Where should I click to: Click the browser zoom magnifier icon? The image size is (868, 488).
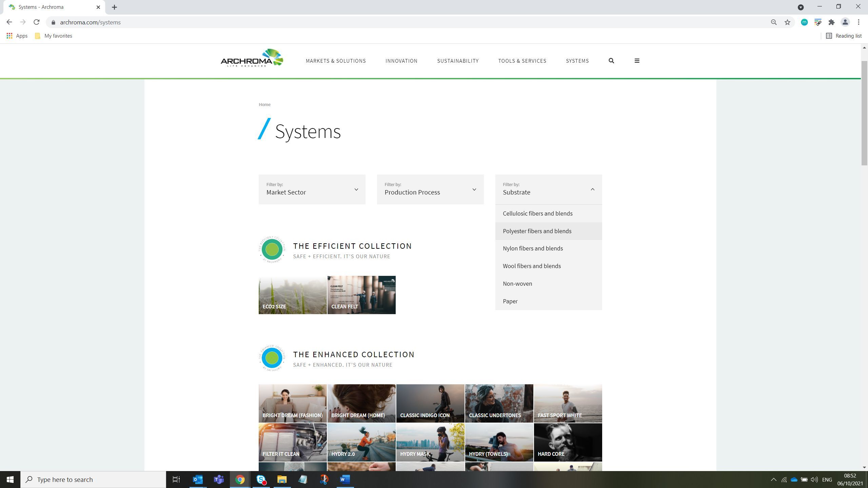tap(774, 22)
